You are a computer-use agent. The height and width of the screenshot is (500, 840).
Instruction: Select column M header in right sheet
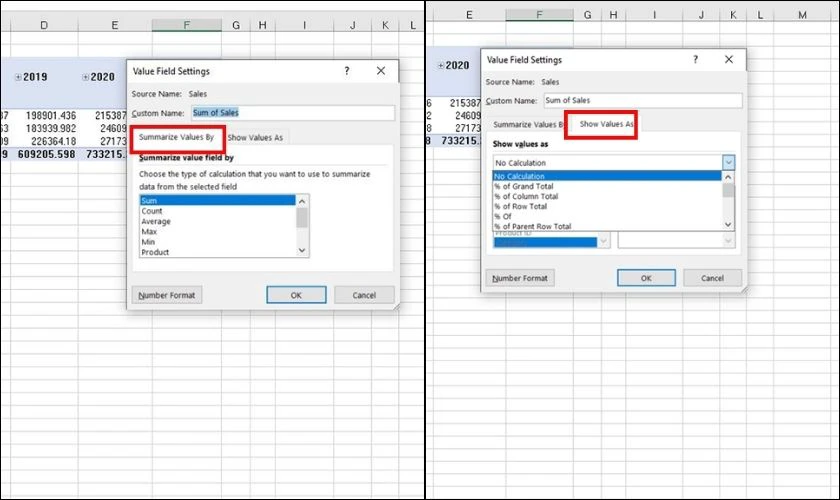(802, 15)
